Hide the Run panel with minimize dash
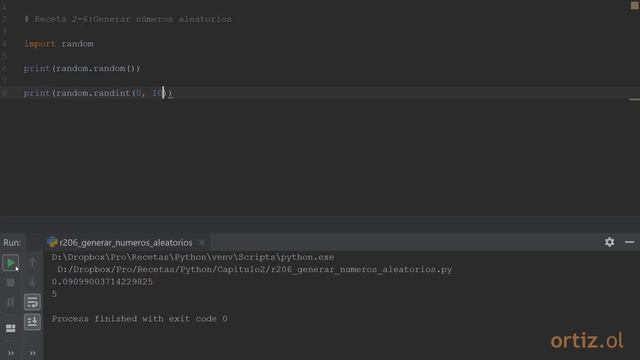The height and width of the screenshot is (360, 640). point(629,242)
